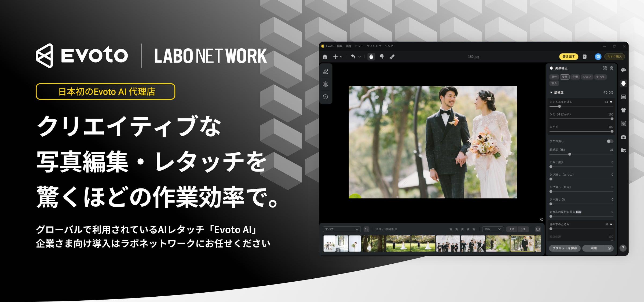Click the 今すぐ購入 button
Viewport: 644px width, 302px height.
(614, 57)
